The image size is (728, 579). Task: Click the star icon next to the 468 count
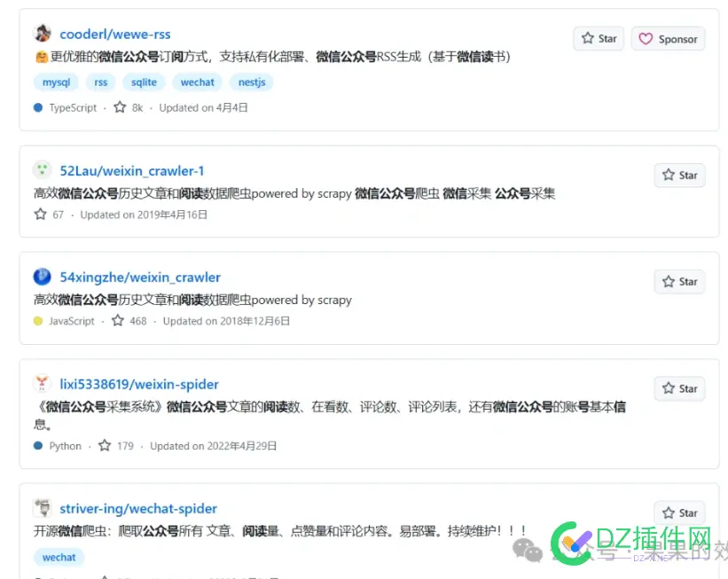118,320
